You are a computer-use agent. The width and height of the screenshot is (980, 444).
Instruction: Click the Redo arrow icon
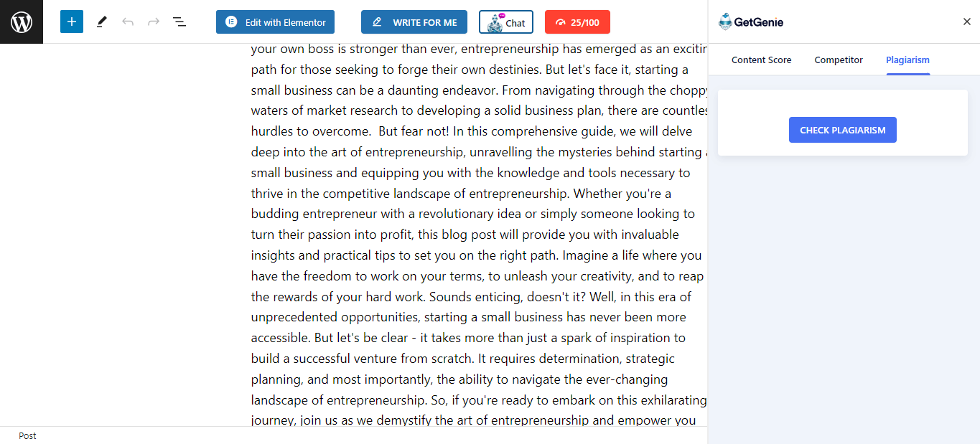(x=154, y=22)
